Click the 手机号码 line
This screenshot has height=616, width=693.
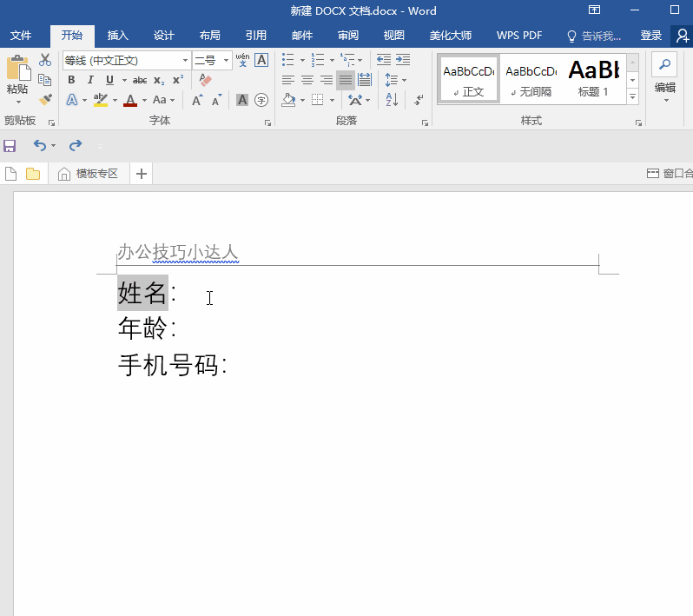(x=172, y=365)
